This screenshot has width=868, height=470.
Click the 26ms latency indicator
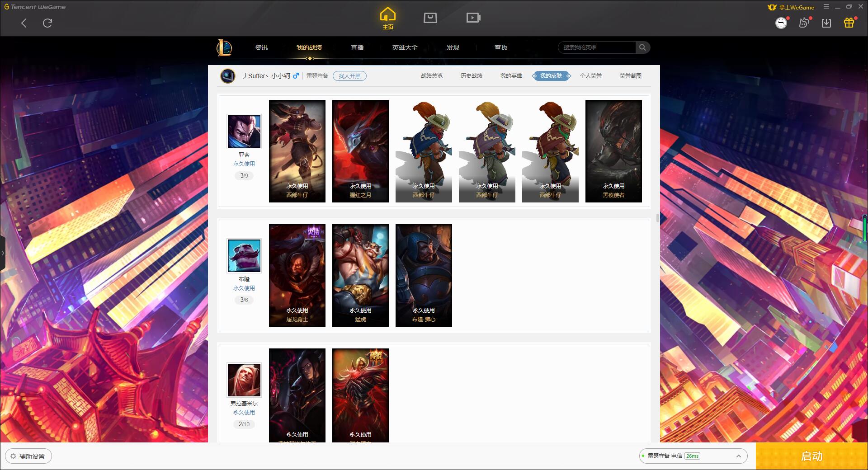click(x=692, y=456)
